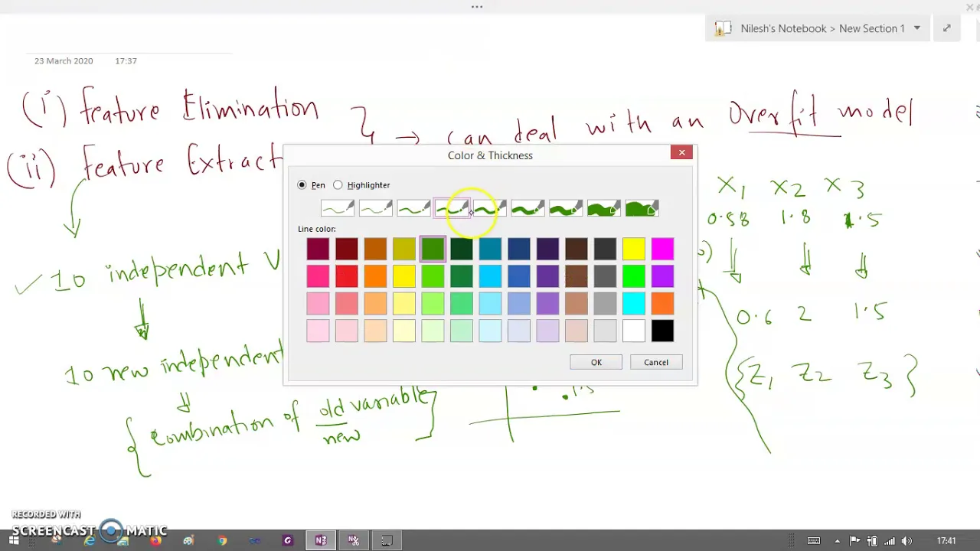The height and width of the screenshot is (551, 980).
Task: Choose the fifth pen thickness option
Action: [x=490, y=208]
